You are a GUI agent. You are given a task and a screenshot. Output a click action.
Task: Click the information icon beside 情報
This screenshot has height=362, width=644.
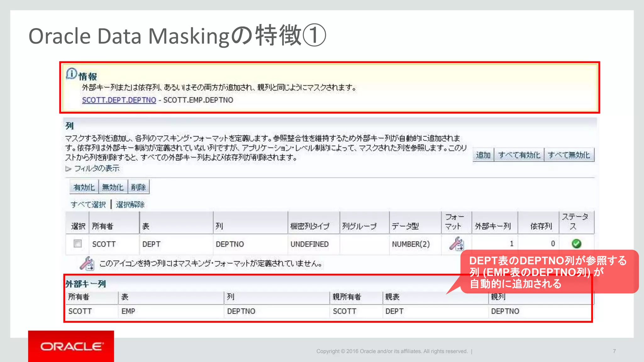[x=71, y=74]
